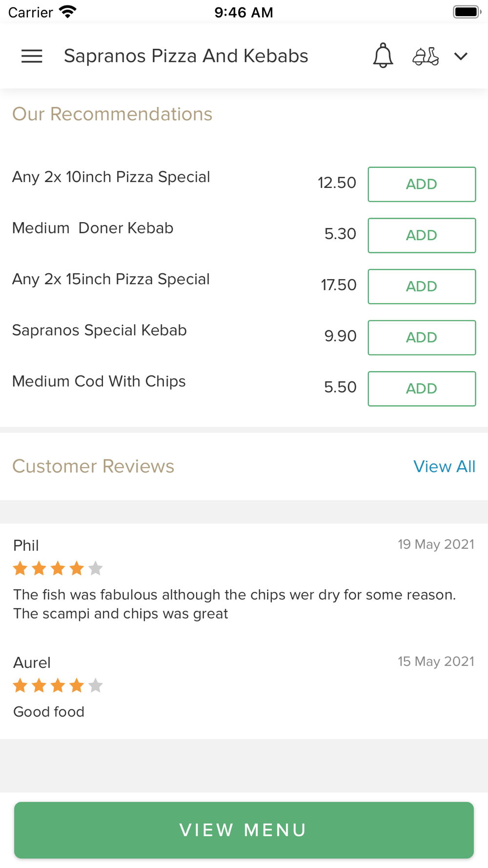This screenshot has width=488, height=868.
Task: Add Any 2x 10inch Pizza Special
Action: coord(422,184)
